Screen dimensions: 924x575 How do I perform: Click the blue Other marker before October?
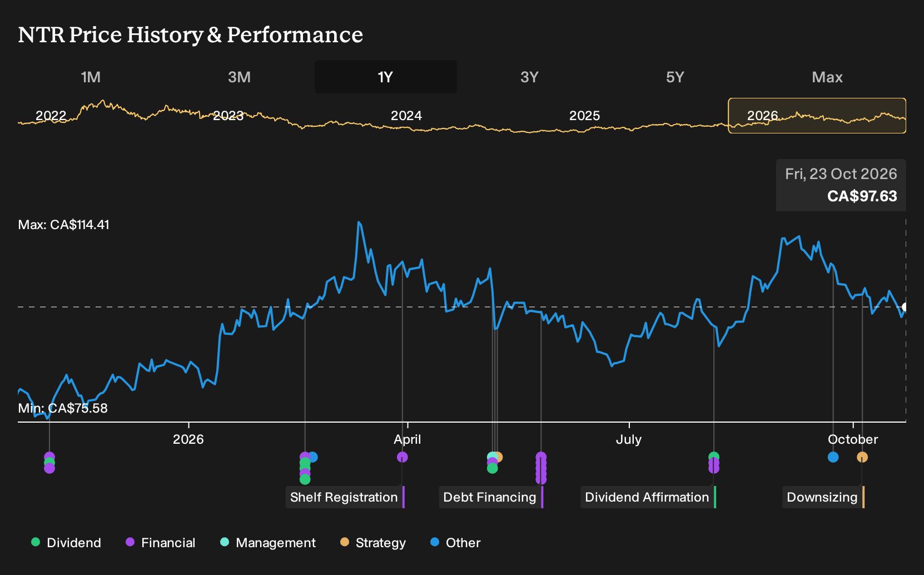click(x=833, y=457)
